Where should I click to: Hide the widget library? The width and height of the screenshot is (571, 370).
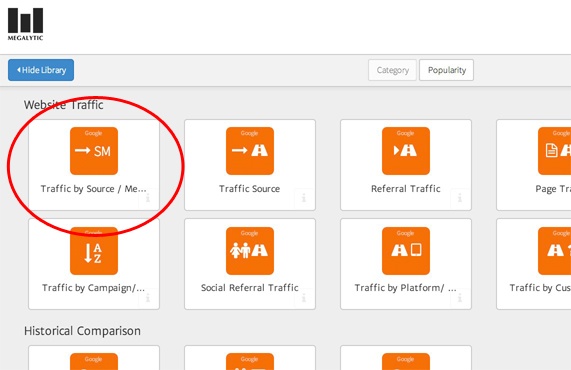[x=41, y=70]
